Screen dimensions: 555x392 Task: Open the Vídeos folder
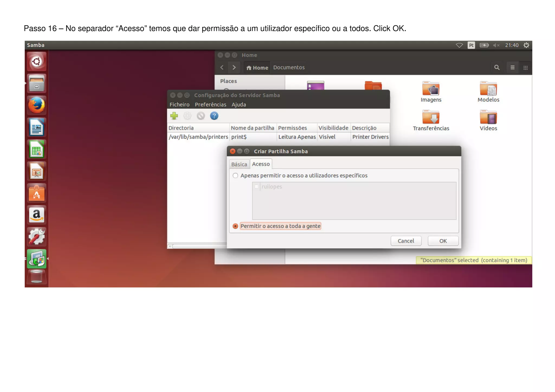488,121
